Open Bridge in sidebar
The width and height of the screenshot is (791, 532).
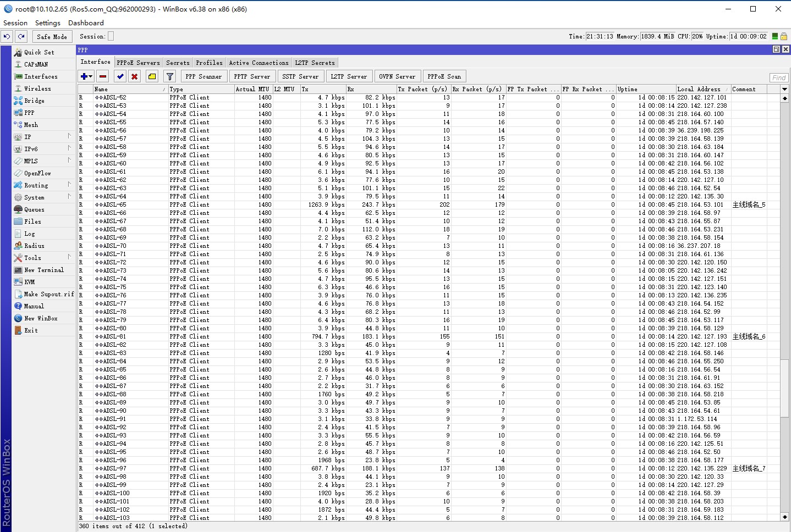click(x=43, y=101)
